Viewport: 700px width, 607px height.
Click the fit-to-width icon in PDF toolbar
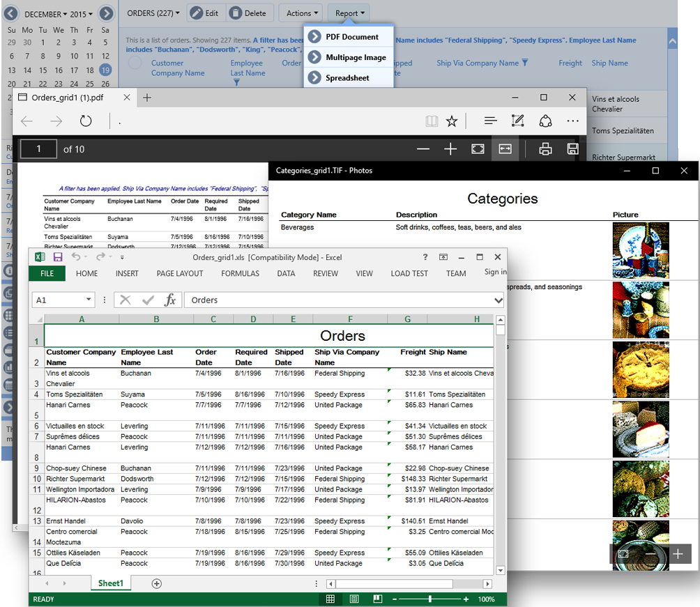(505, 148)
